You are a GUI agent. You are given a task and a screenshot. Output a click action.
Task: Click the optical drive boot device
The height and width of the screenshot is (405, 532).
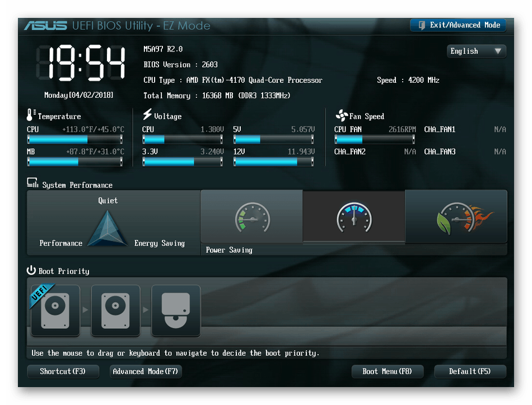pyautogui.click(x=176, y=310)
